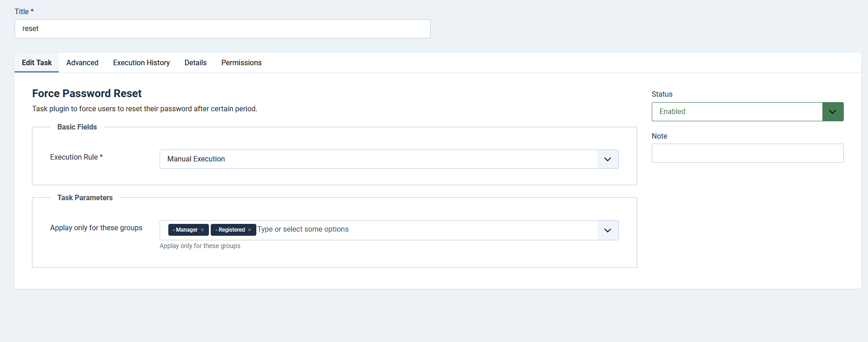Remove the Registered group tag
The image size is (868, 342).
pos(249,230)
